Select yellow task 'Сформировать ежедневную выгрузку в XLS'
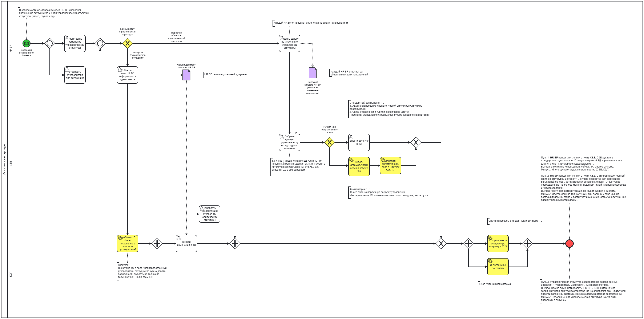This screenshot has width=644, height=319. tap(498, 243)
